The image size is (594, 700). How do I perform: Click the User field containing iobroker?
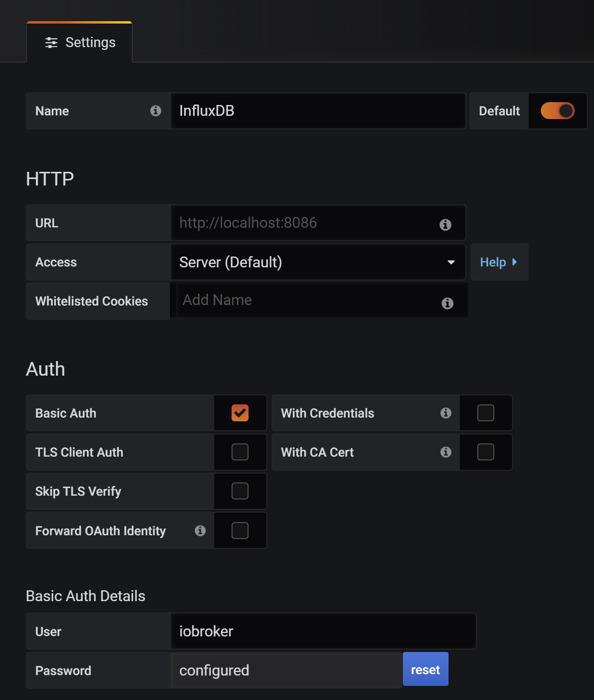pyautogui.click(x=323, y=631)
